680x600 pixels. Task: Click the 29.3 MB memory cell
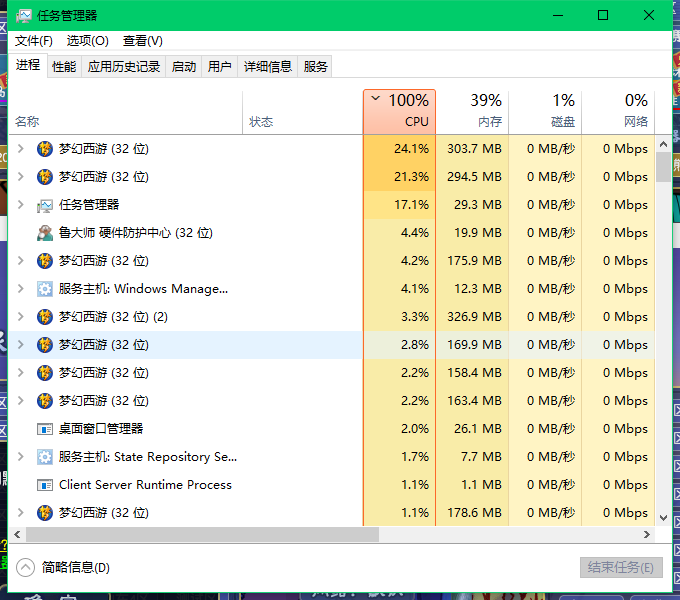point(472,205)
